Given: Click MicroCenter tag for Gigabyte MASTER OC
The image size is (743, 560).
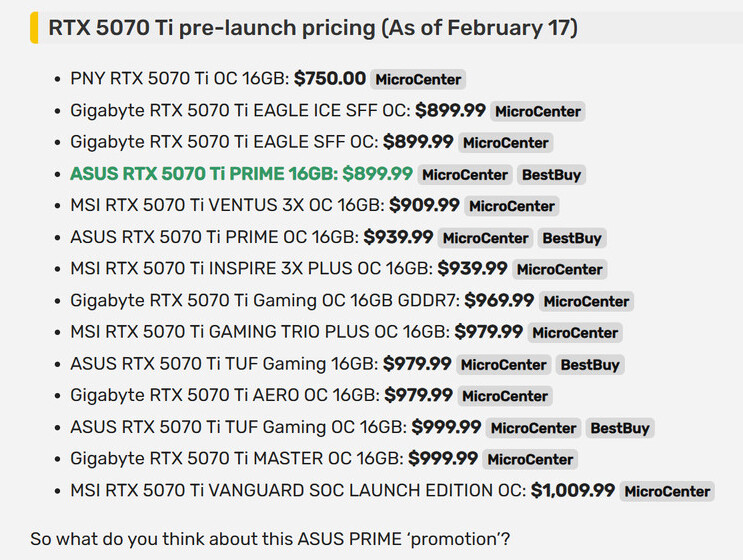Looking at the screenshot, I should click(530, 459).
